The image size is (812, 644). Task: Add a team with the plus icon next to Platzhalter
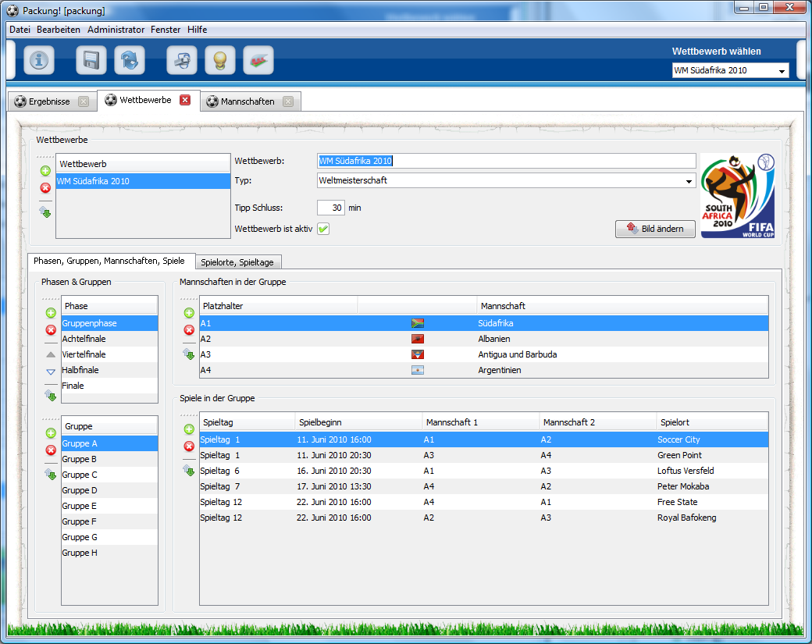[x=188, y=312]
